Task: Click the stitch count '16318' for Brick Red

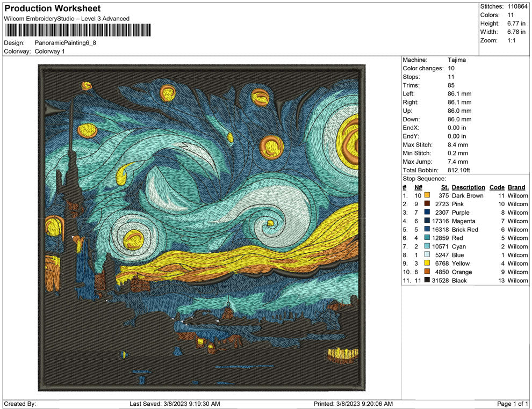Action: tap(440, 229)
